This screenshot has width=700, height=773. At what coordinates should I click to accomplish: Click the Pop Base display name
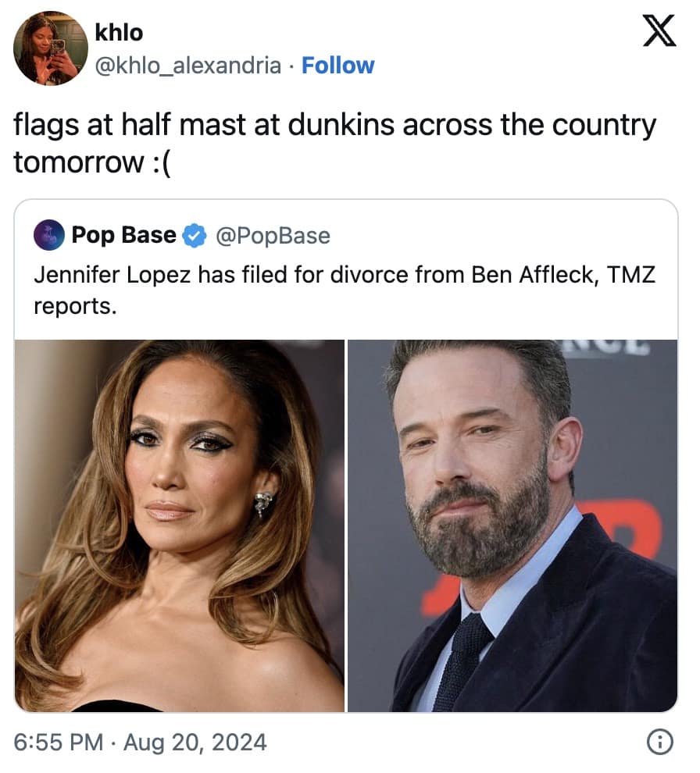click(124, 235)
